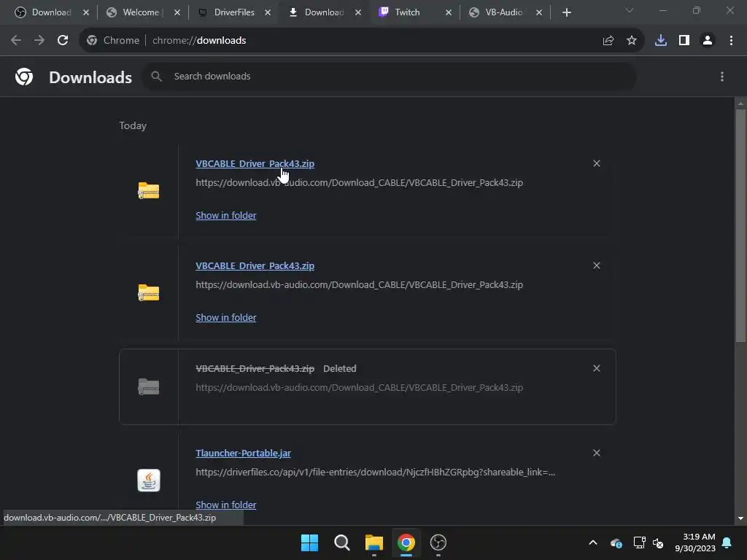747x560 pixels.
Task: Click the browser forward arrow
Action: (39, 41)
